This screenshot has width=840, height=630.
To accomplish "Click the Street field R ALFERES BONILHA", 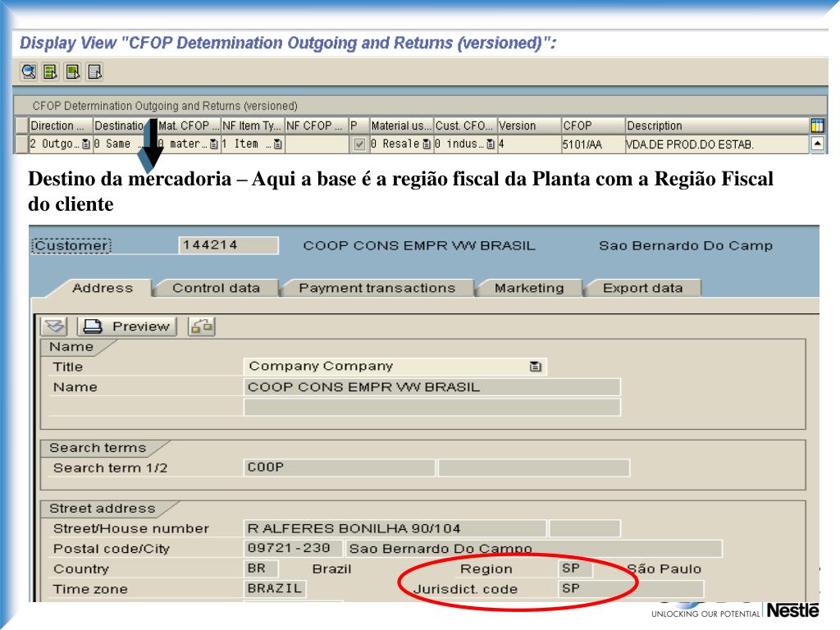I will point(395,528).
